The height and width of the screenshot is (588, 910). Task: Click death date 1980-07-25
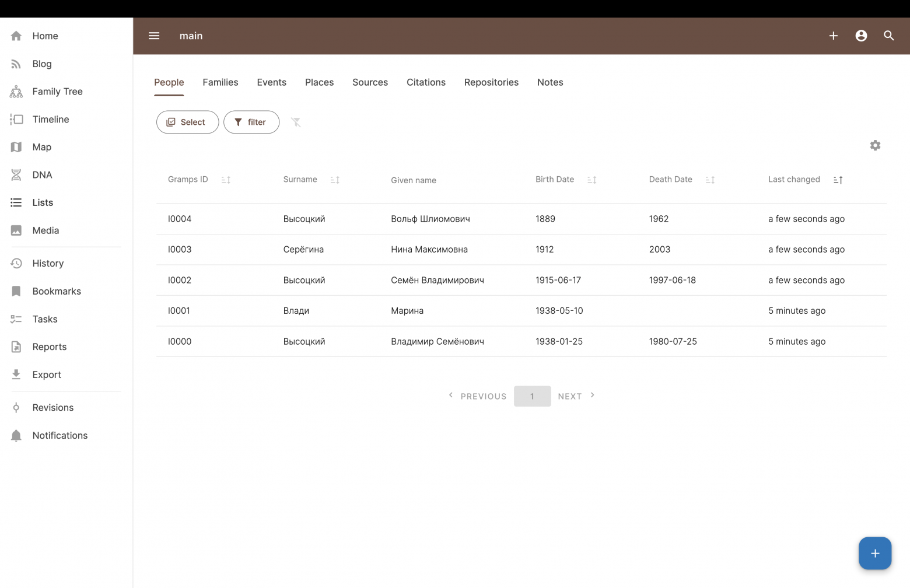pos(673,341)
